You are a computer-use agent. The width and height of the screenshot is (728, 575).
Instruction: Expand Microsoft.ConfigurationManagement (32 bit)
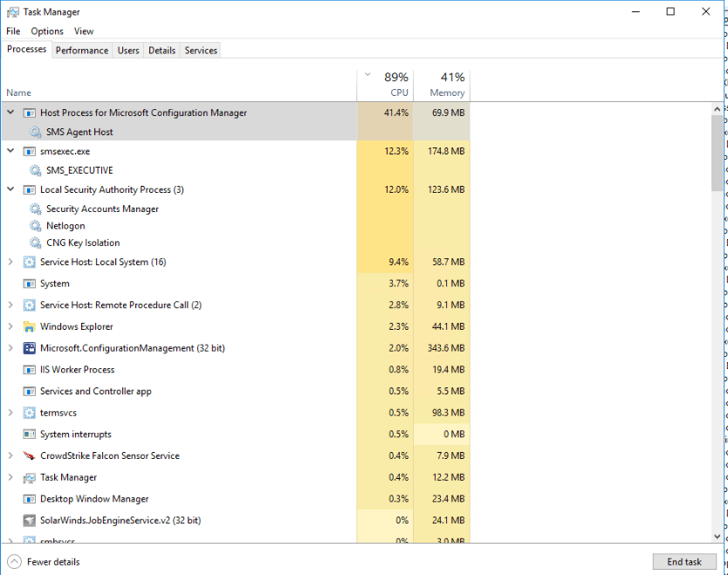pos(10,348)
